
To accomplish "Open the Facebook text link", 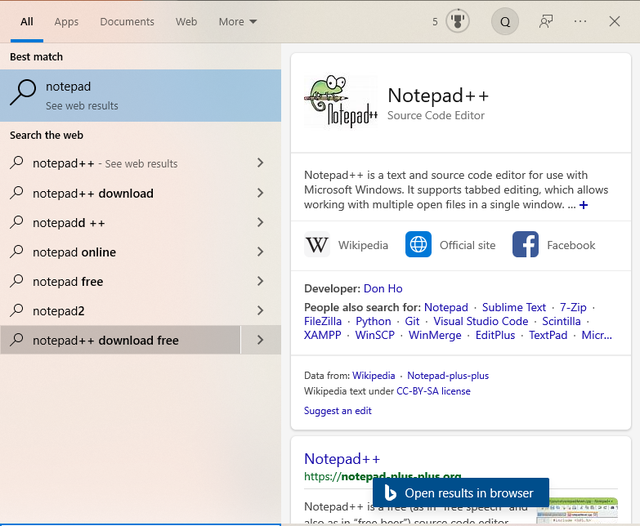I will [571, 245].
